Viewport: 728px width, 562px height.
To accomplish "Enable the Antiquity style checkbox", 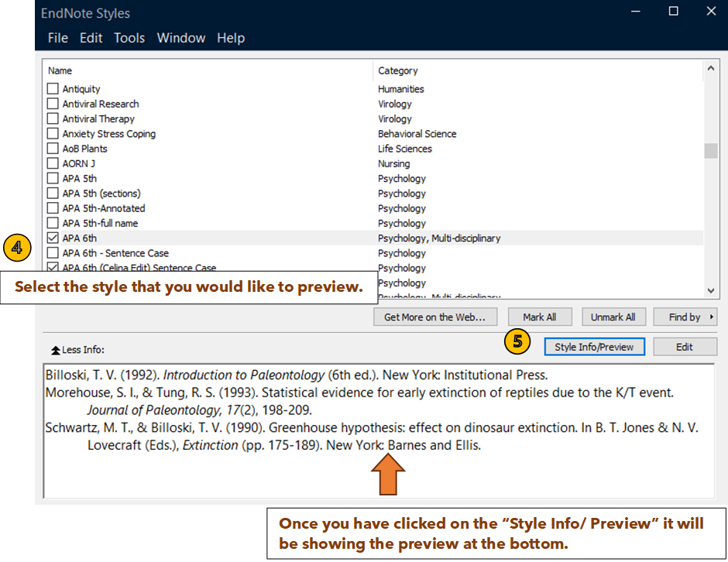I will tap(51, 88).
